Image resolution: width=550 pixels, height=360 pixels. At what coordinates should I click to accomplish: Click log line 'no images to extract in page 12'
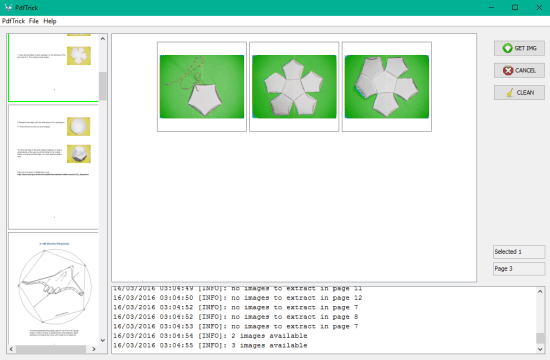click(237, 298)
